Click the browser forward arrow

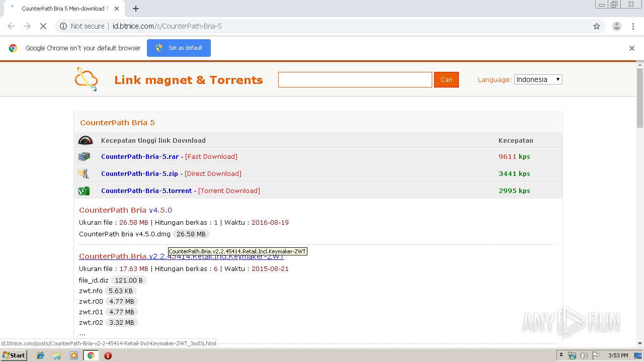[27, 26]
